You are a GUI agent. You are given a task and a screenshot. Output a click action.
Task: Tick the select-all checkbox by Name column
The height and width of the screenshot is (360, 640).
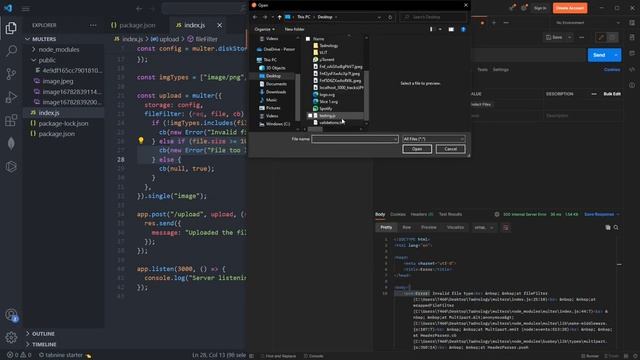pyautogui.click(x=308, y=39)
